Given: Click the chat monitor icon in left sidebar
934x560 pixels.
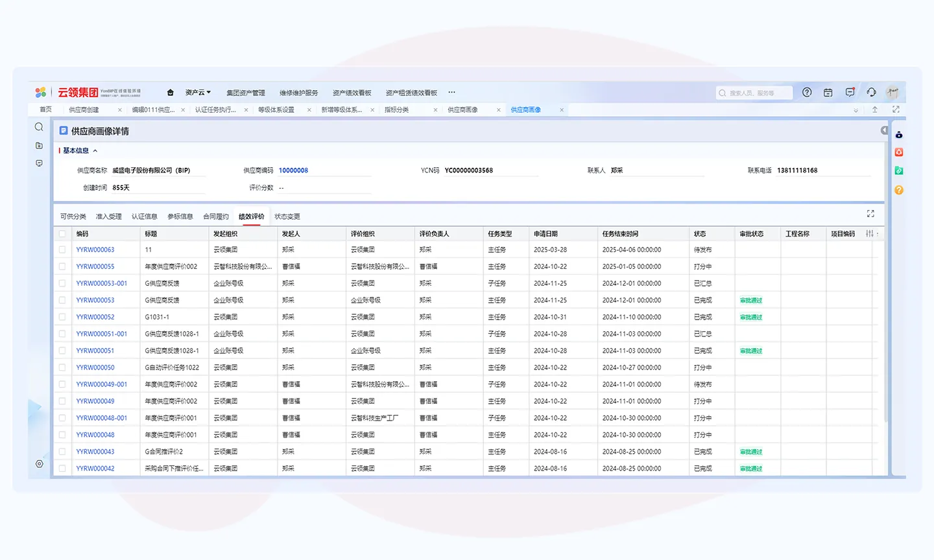Looking at the screenshot, I should pyautogui.click(x=39, y=163).
